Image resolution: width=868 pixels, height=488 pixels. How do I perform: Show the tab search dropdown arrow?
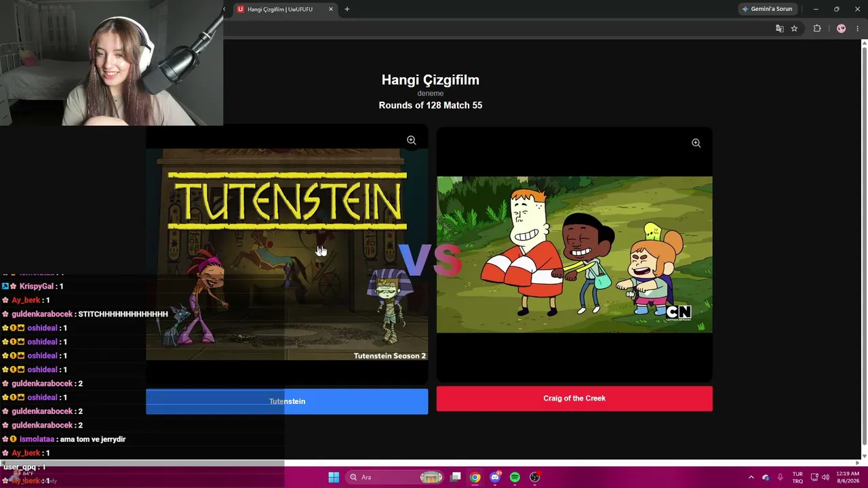224,9
